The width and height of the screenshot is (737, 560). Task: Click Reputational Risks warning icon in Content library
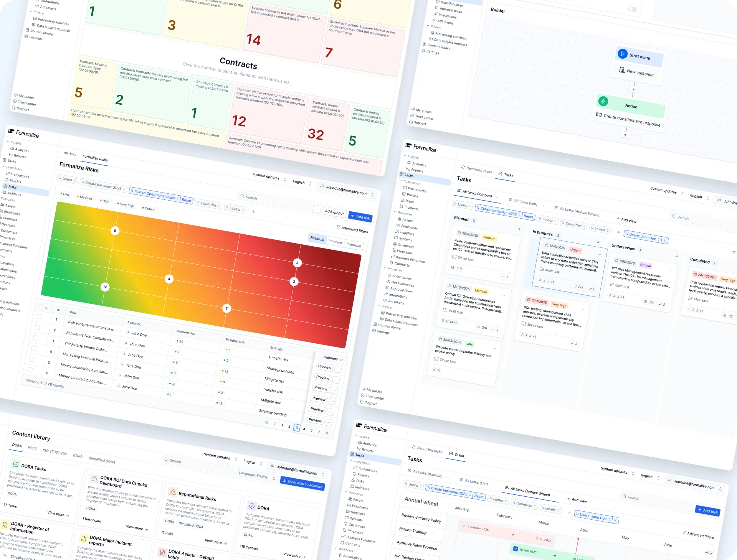[173, 492]
